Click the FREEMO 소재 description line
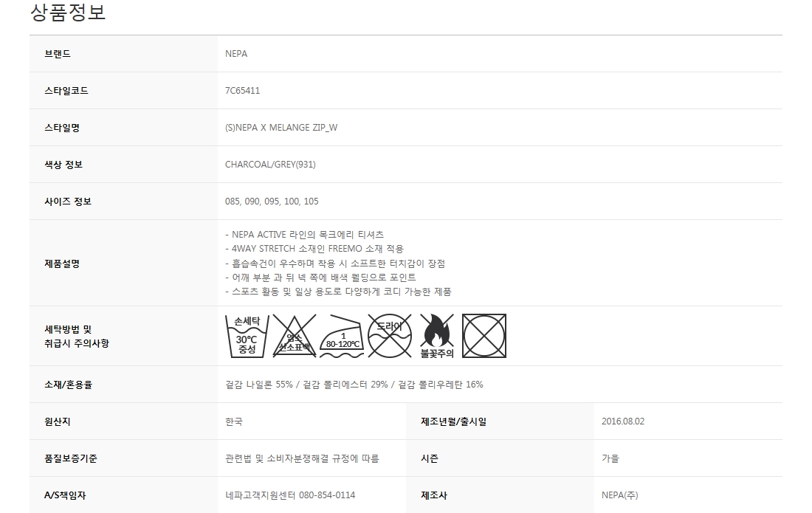The width and height of the screenshot is (812, 513). click(x=314, y=249)
